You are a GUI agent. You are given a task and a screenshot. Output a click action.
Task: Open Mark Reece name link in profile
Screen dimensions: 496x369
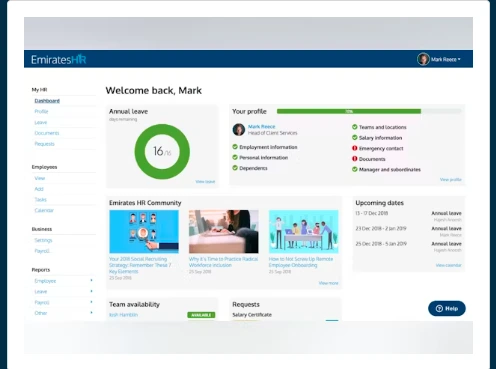click(262, 127)
